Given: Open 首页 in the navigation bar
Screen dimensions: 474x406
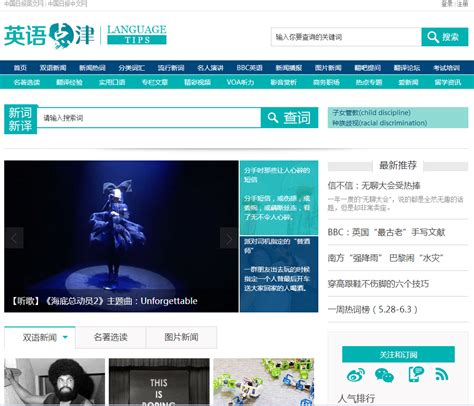Looking at the screenshot, I should [x=20, y=68].
